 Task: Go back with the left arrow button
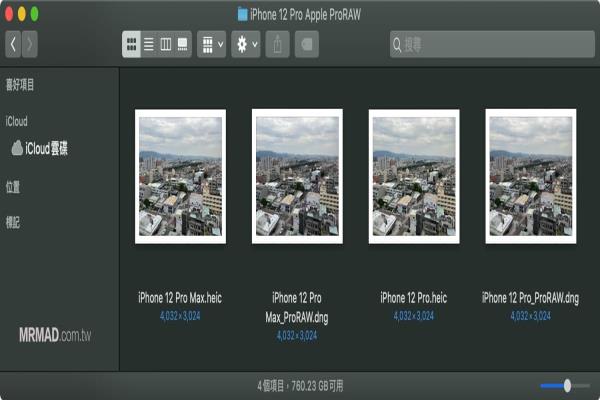13,44
